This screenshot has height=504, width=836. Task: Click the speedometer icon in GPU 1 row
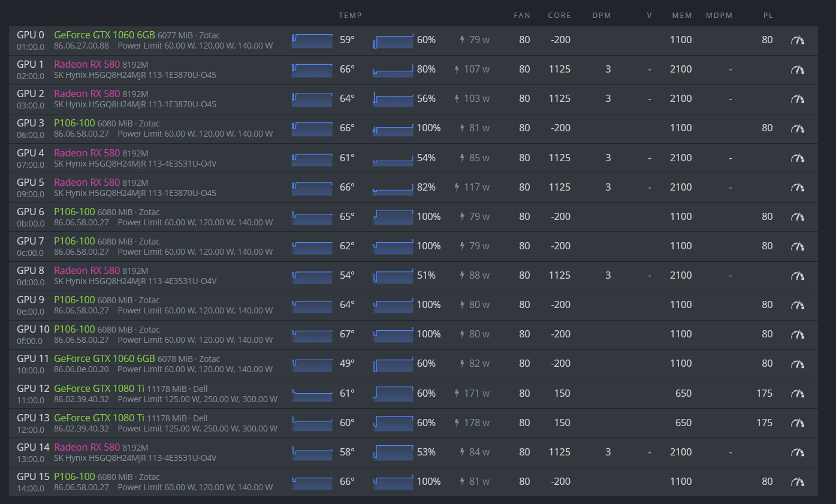pyautogui.click(x=797, y=70)
